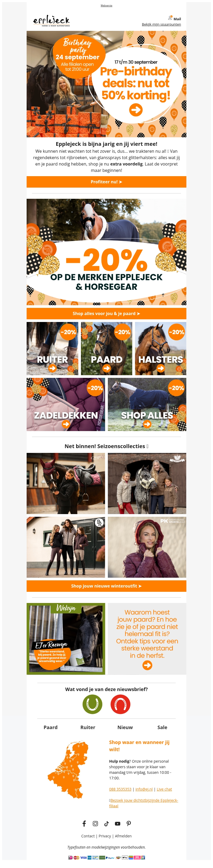The height and width of the screenshot is (868, 213).
Task: Open the Instagram icon link
Action: [x=95, y=824]
